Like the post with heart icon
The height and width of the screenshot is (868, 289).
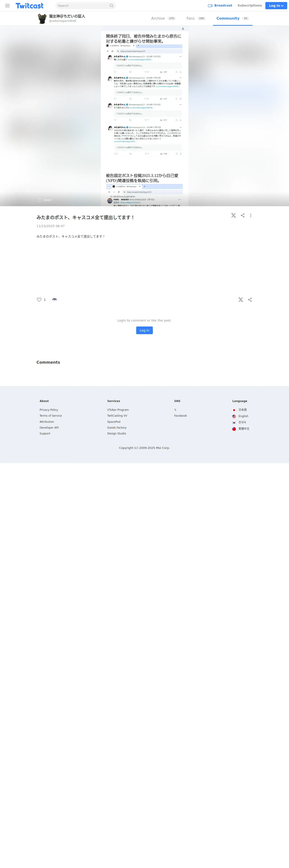pos(39,299)
